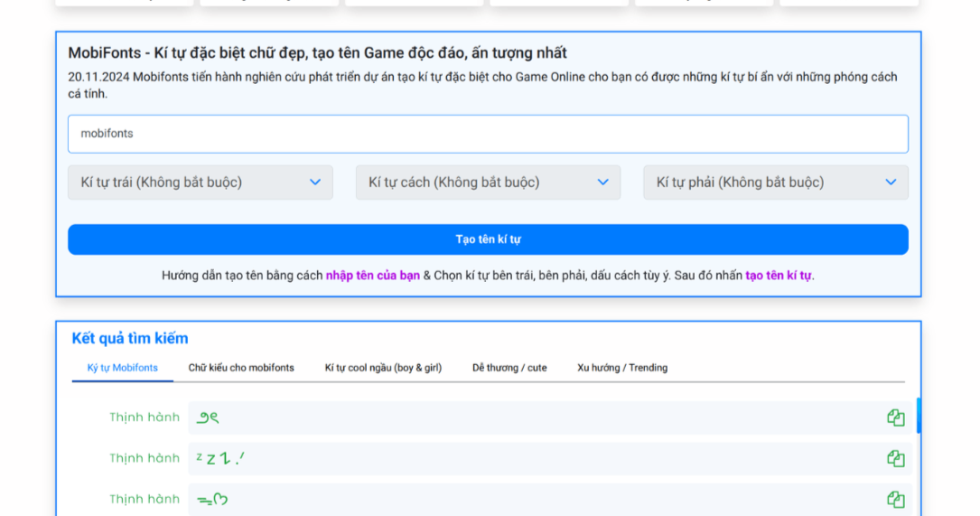
Task: Open 'Kí tự cool ngầu (boy & girl)' tab
Action: coord(383,368)
